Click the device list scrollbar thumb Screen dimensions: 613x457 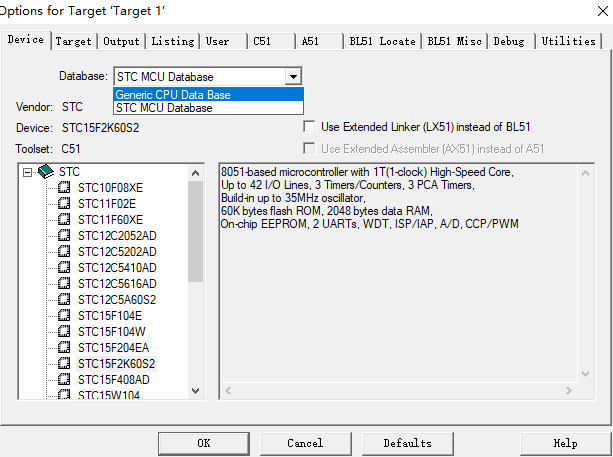click(x=195, y=231)
